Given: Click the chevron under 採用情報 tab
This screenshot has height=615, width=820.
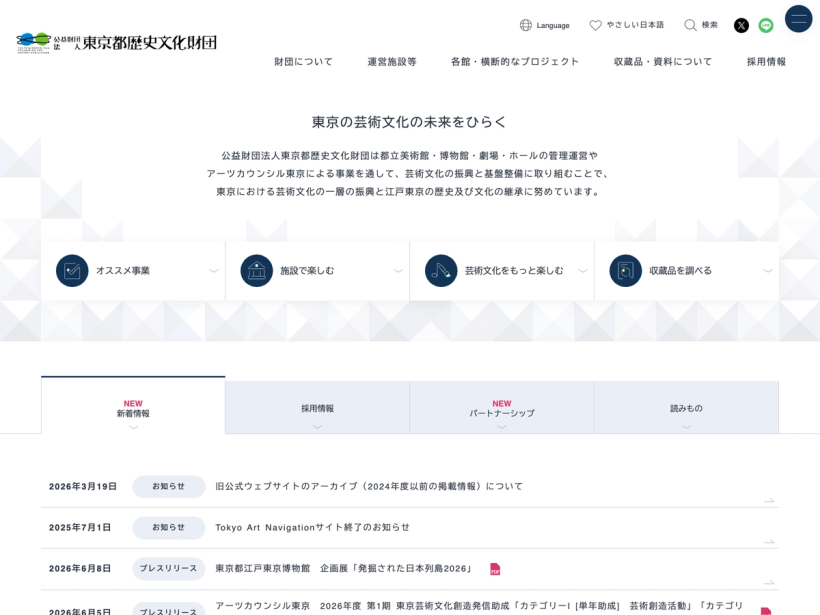Looking at the screenshot, I should coord(317,427).
